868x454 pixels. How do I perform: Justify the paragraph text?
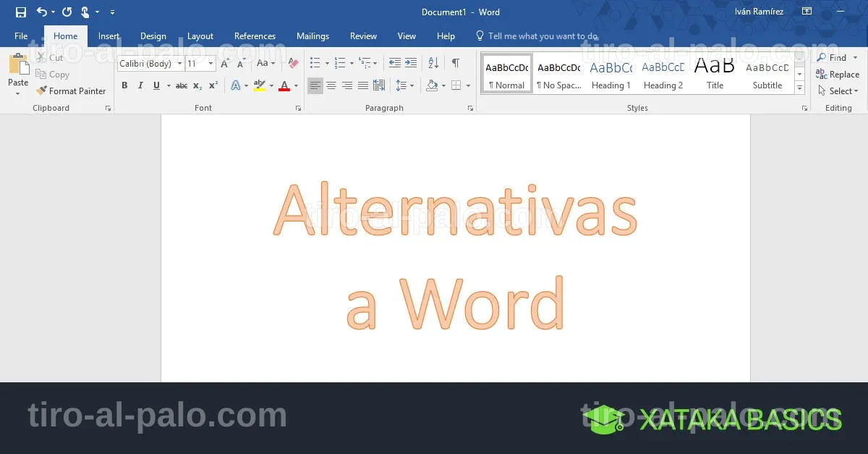363,85
